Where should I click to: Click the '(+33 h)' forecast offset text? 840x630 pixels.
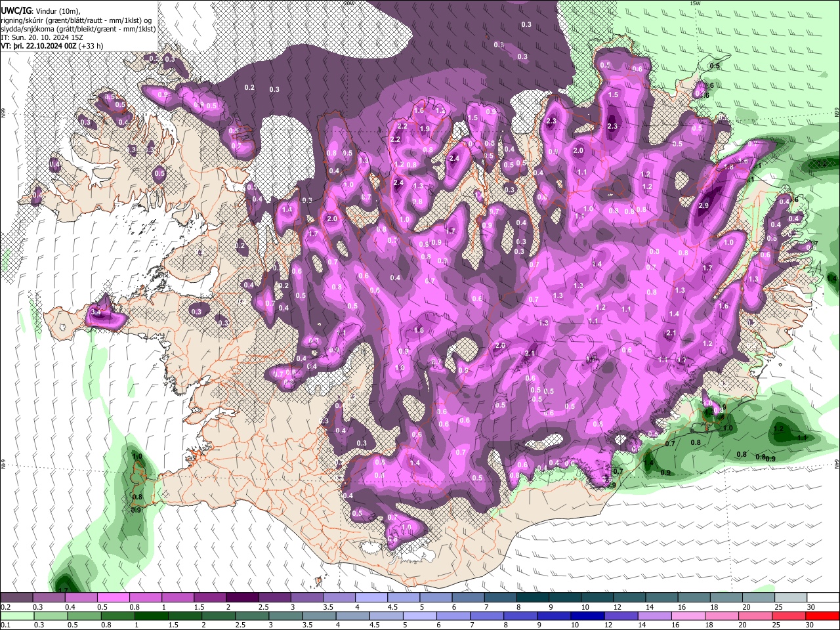pos(91,47)
